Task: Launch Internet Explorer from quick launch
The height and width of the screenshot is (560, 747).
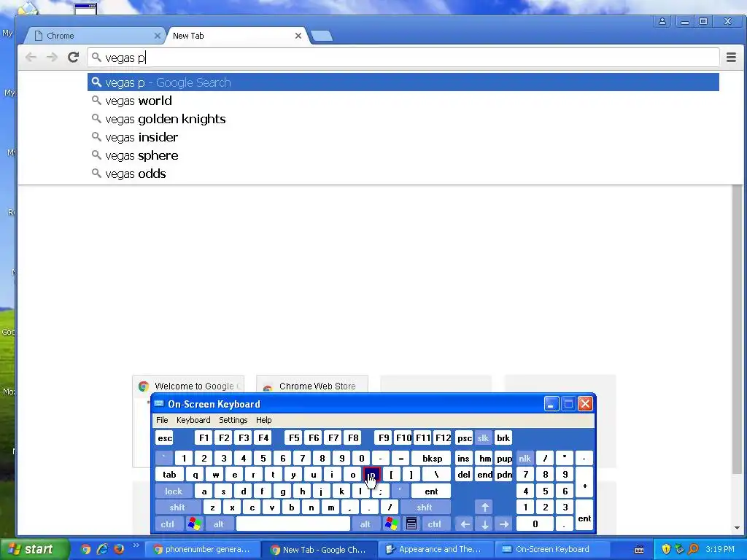Action: [102, 550]
